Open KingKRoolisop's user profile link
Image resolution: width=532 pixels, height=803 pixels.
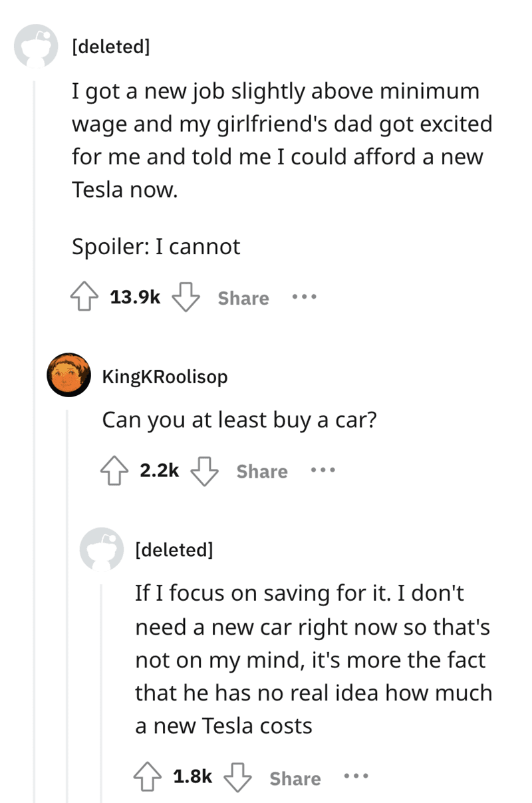(164, 377)
